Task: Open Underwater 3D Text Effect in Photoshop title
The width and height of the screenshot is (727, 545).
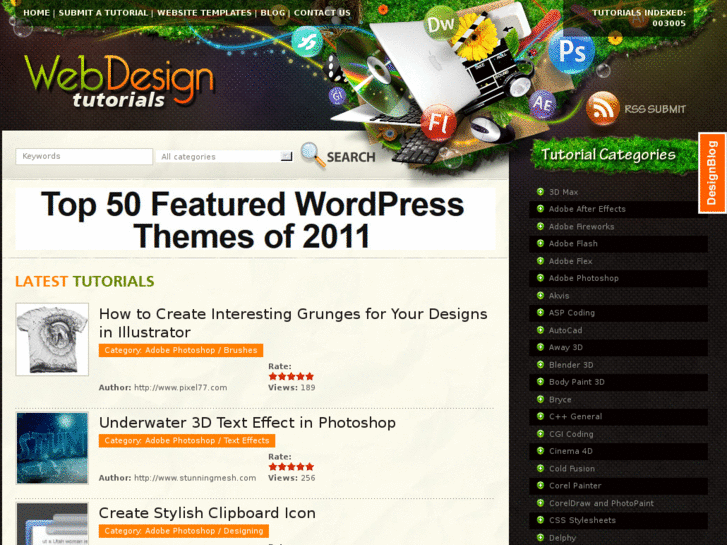Action: pos(247,423)
